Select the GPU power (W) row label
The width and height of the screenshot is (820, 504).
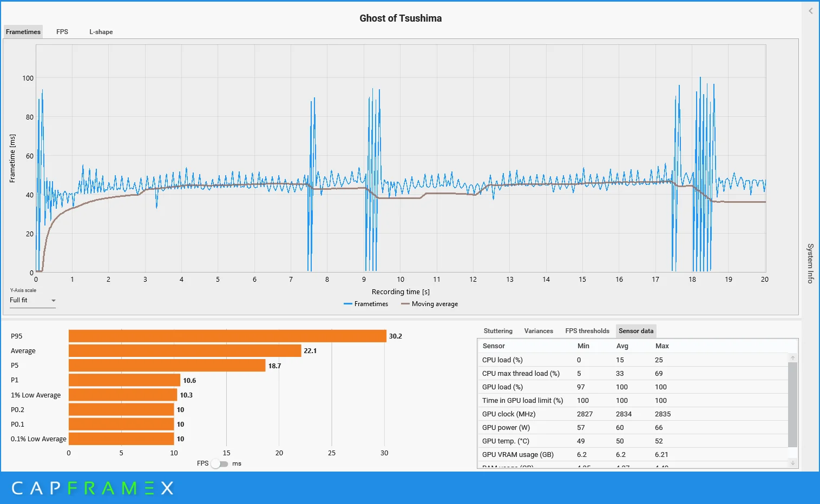click(x=506, y=428)
